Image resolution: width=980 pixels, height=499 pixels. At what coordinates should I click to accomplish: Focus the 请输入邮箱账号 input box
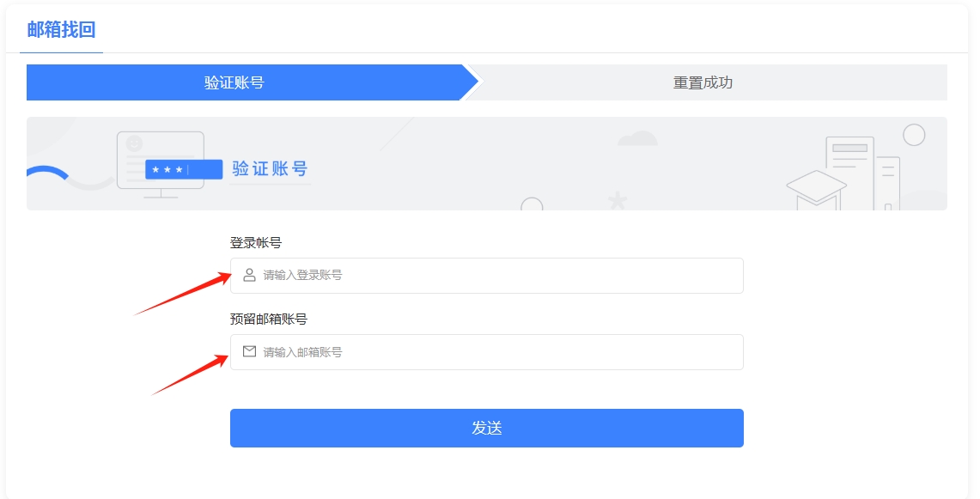click(498, 352)
